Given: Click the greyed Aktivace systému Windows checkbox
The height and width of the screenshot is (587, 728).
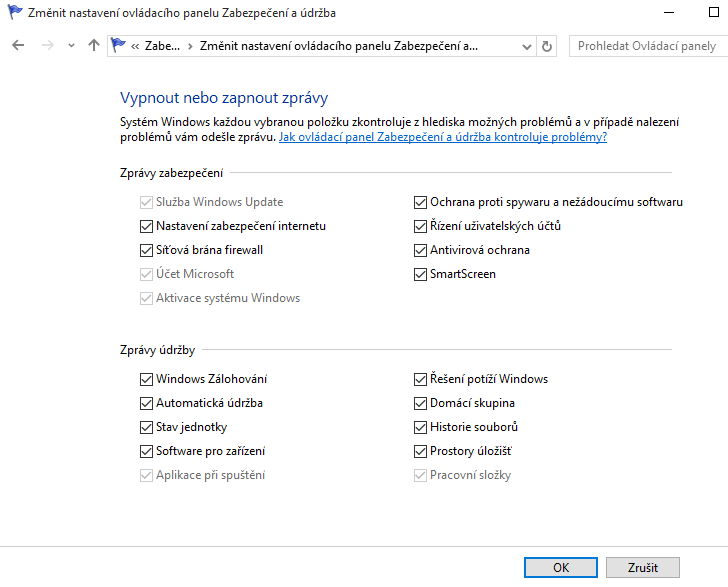Looking at the screenshot, I should 146,298.
